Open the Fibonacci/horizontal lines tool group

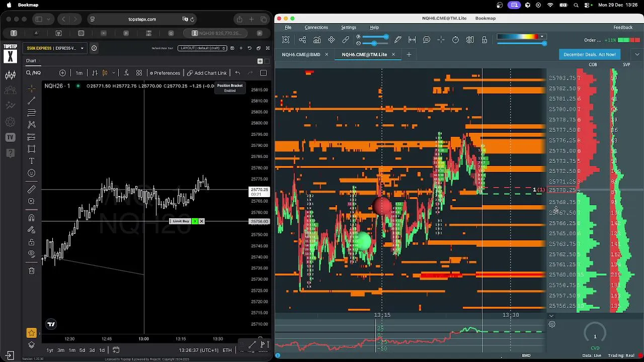coord(31,112)
